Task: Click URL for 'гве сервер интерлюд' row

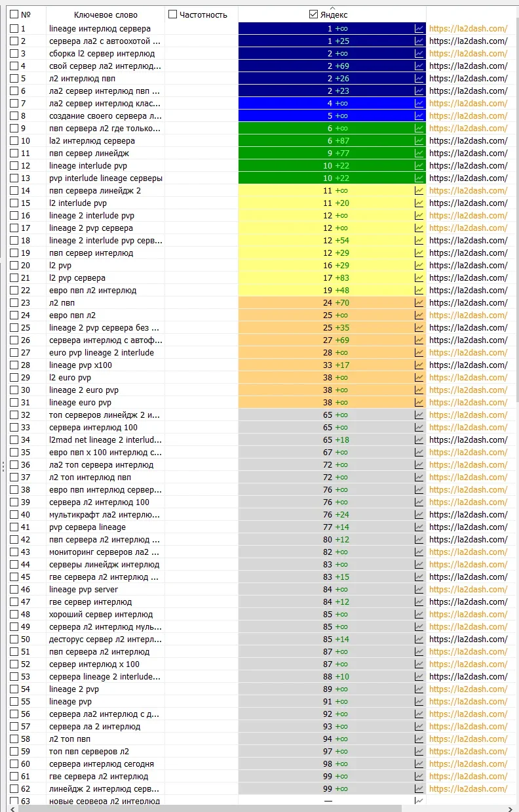Action: point(468,601)
